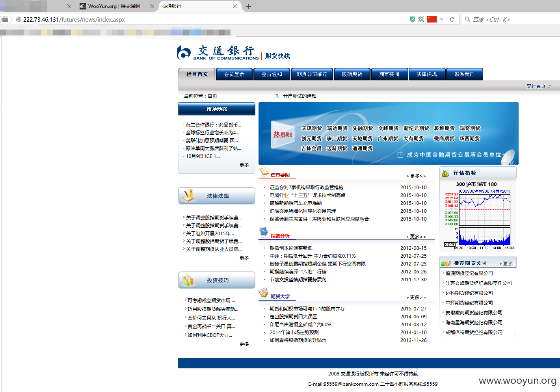Open 江苏文峰期货经纪有限责任公司 link
This screenshot has width=560, height=392.
(x=478, y=283)
